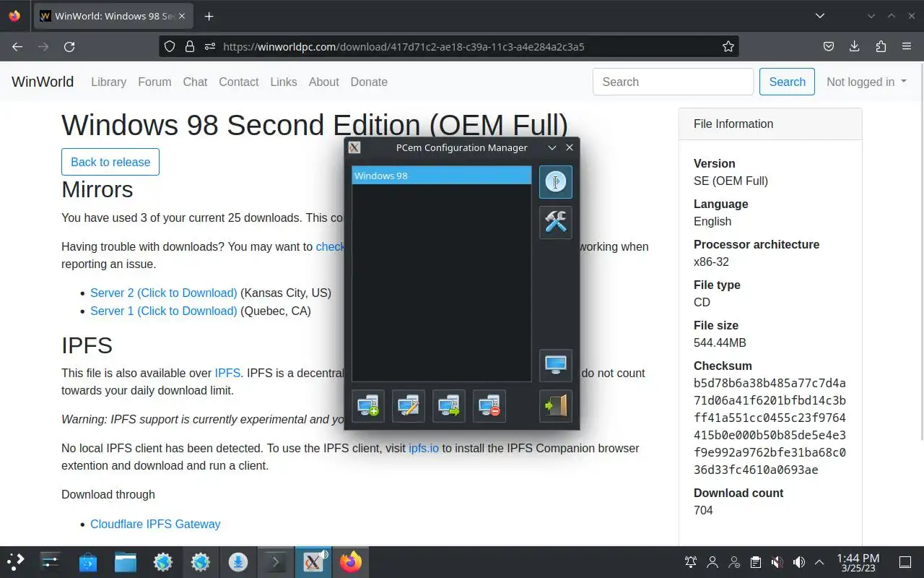Click the shield tracking protection icon
Screen dimensions: 924x578
tap(170, 46)
